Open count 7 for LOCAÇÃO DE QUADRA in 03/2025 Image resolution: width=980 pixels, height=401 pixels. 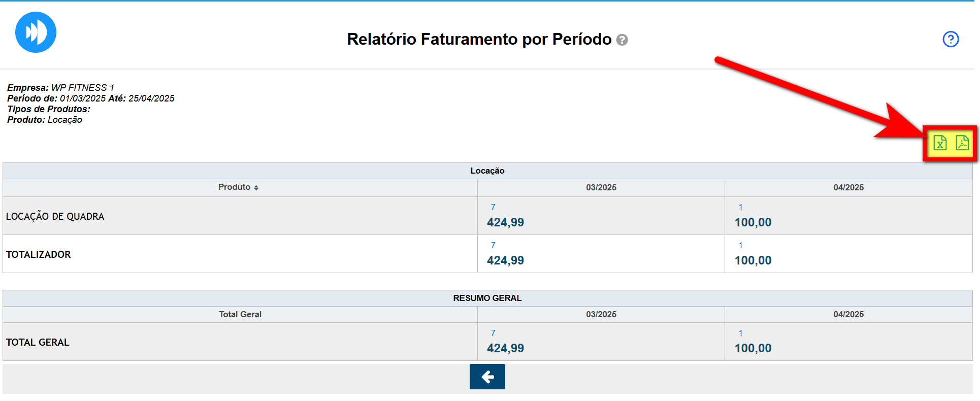click(x=493, y=207)
